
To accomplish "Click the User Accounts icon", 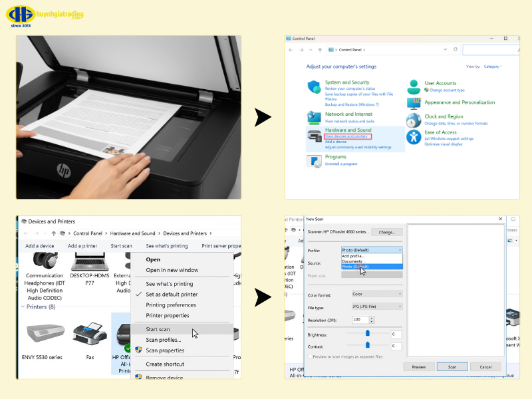I will [414, 87].
